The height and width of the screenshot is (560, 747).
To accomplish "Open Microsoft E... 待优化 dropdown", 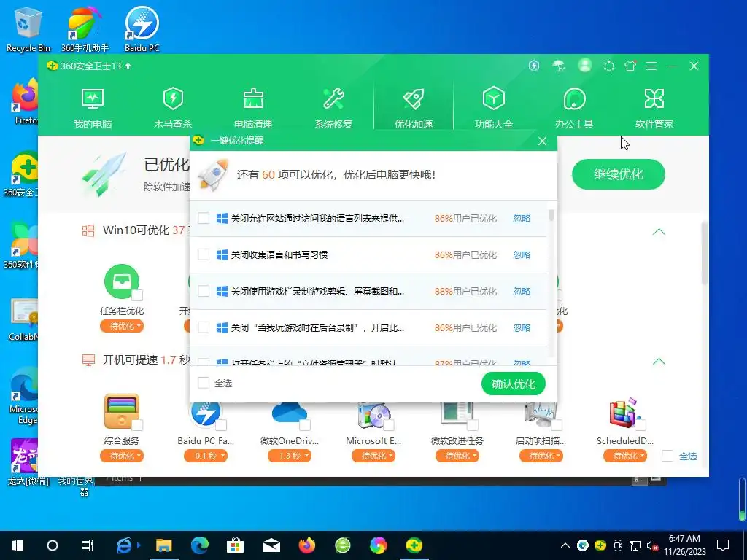I will 373,456.
